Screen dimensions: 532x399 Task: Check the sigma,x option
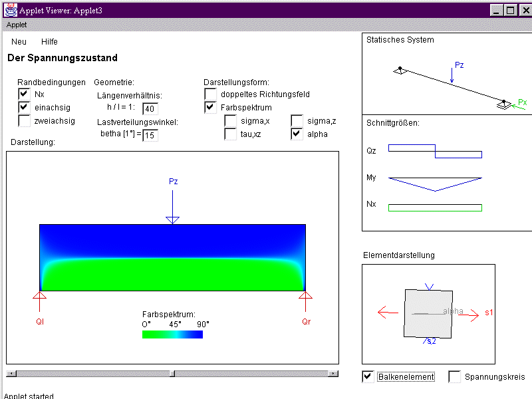pyautogui.click(x=230, y=121)
